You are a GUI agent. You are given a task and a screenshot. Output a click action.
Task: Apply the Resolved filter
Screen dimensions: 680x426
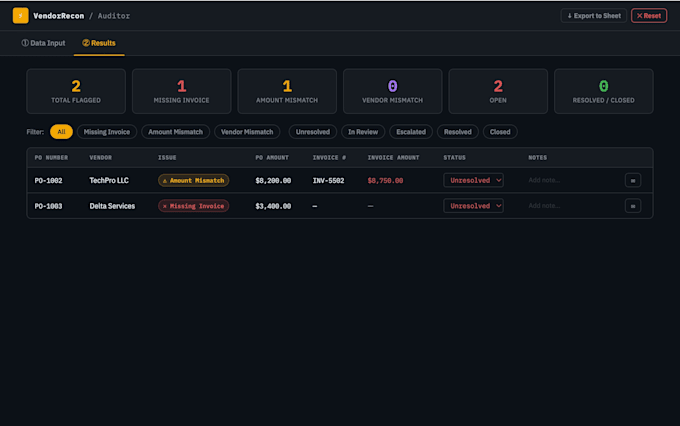[x=458, y=132]
